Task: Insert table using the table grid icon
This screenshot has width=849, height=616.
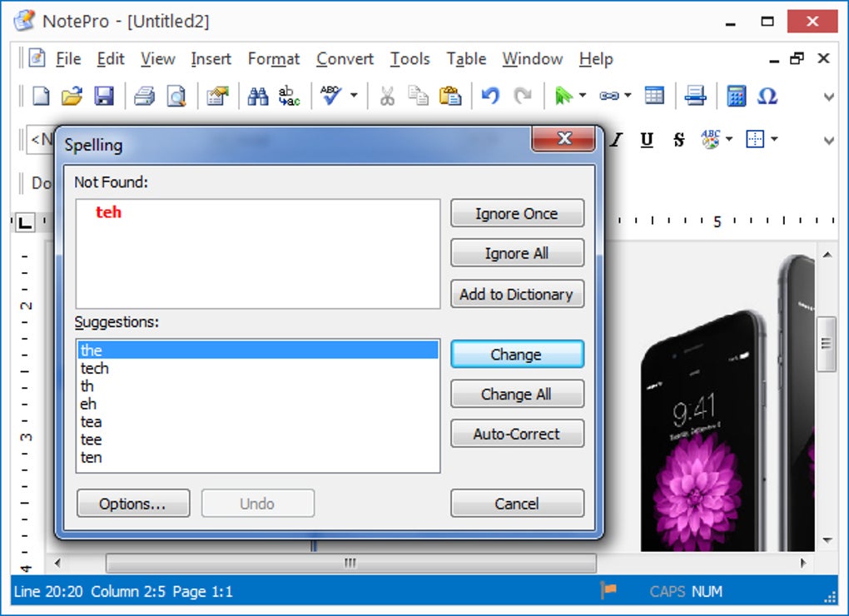Action: tap(654, 96)
